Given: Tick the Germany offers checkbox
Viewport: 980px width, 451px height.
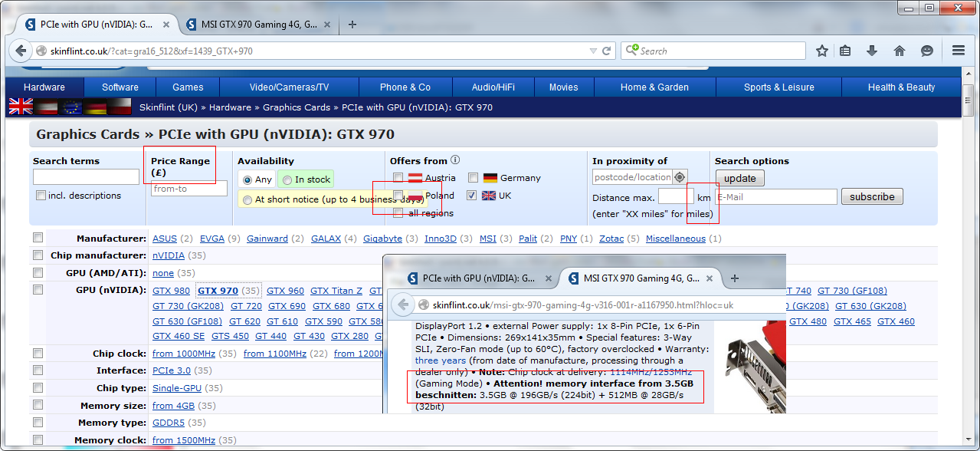Looking at the screenshot, I should tap(473, 178).
